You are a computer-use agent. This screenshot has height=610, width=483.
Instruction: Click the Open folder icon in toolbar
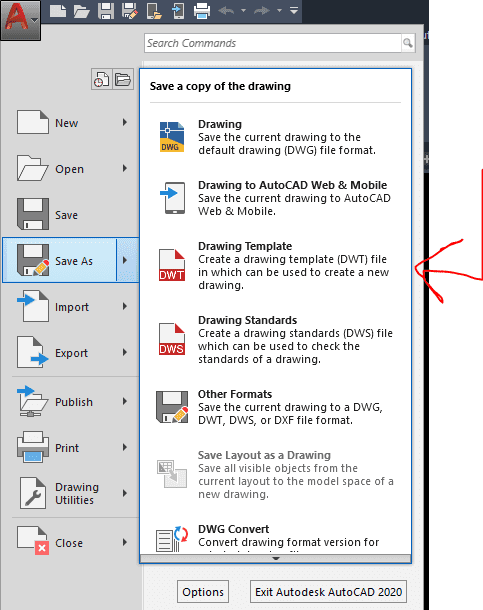[x=82, y=11]
